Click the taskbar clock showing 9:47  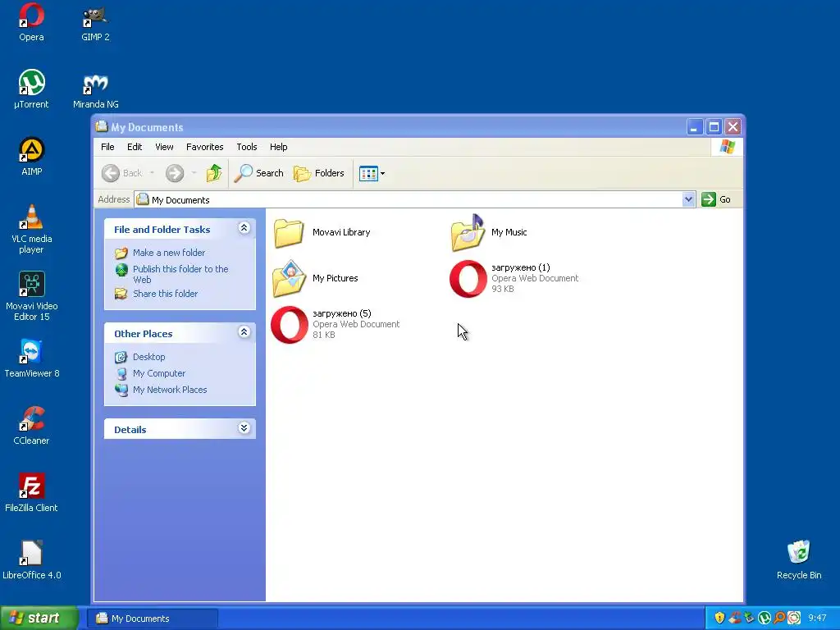818,619
